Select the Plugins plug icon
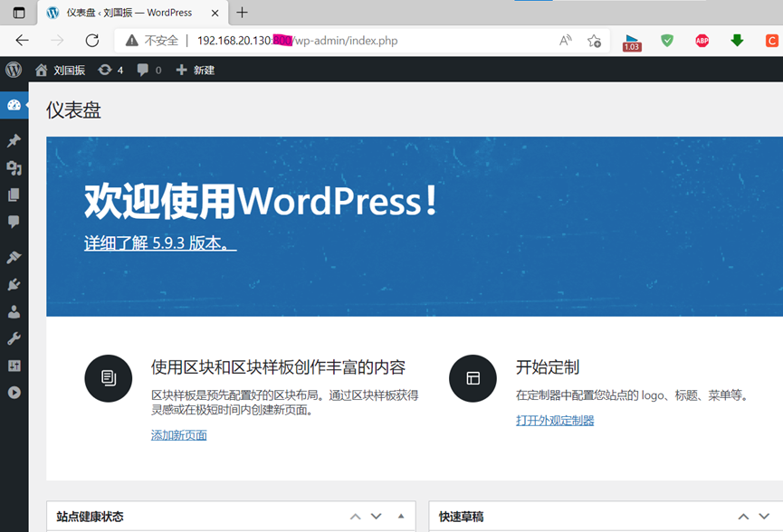Screen dimensions: 783x532 (14, 284)
